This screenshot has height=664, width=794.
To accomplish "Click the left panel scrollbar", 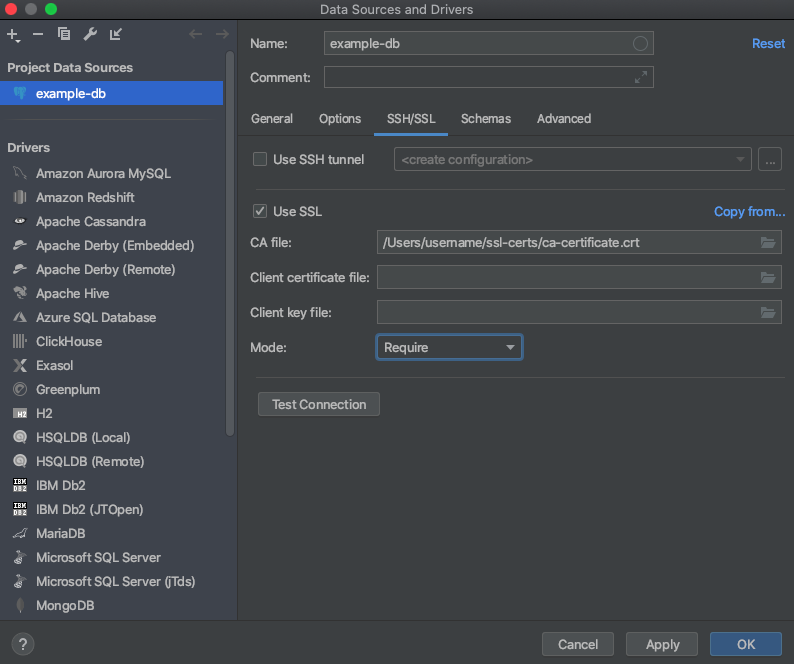I will [230, 243].
